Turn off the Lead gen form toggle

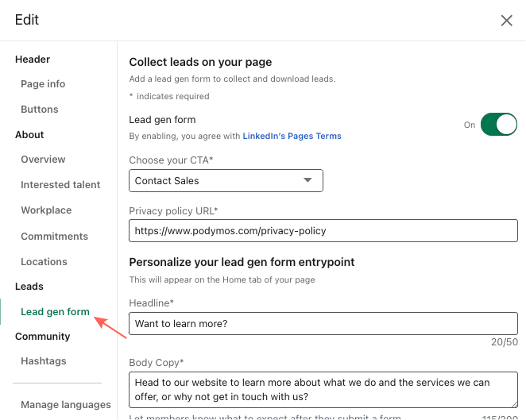tap(498, 125)
